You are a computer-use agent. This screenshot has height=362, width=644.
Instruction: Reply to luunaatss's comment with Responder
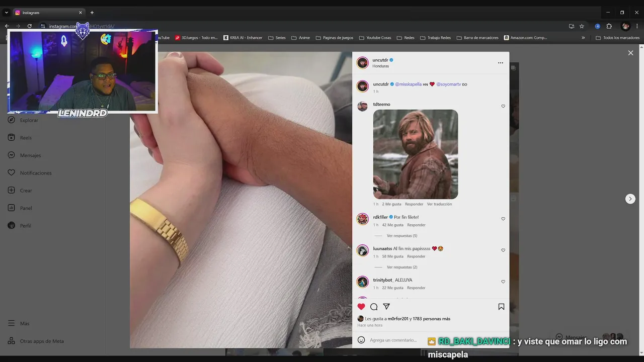coord(416,256)
